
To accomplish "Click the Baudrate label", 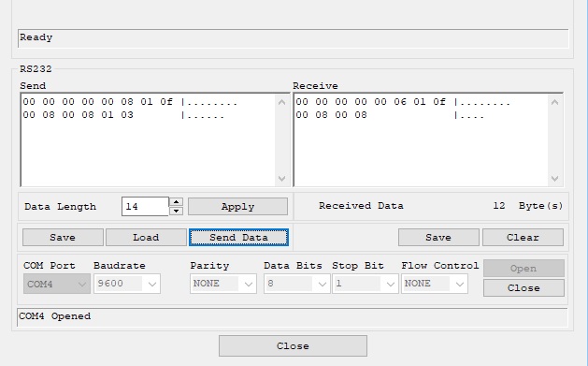I will (120, 266).
